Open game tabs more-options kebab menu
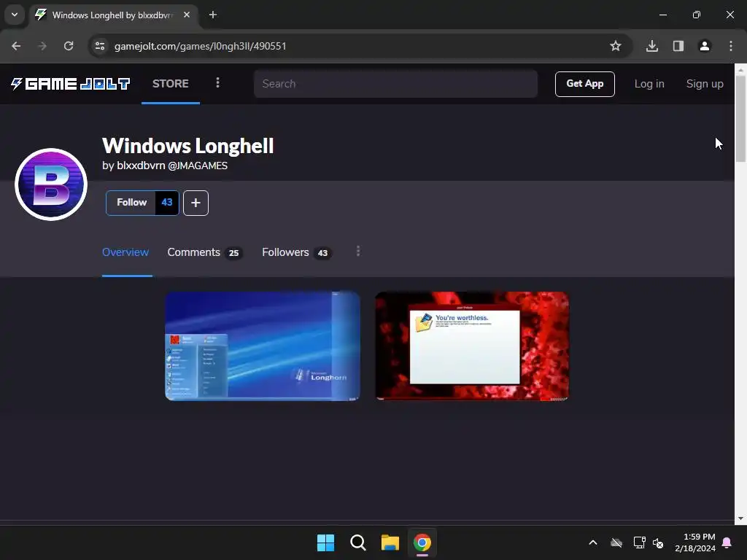The image size is (747, 560). pos(358,252)
